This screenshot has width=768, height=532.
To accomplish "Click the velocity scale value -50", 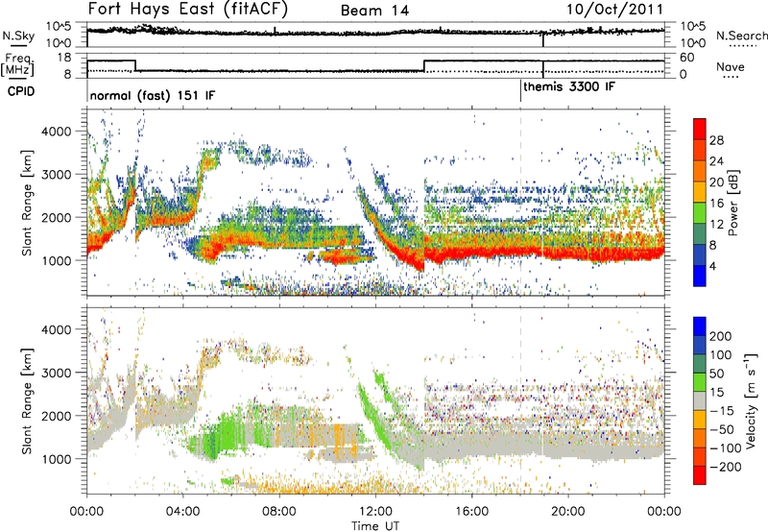I will click(722, 429).
